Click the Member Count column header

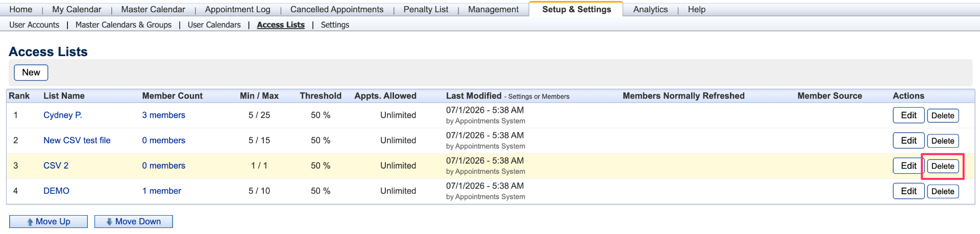(173, 96)
